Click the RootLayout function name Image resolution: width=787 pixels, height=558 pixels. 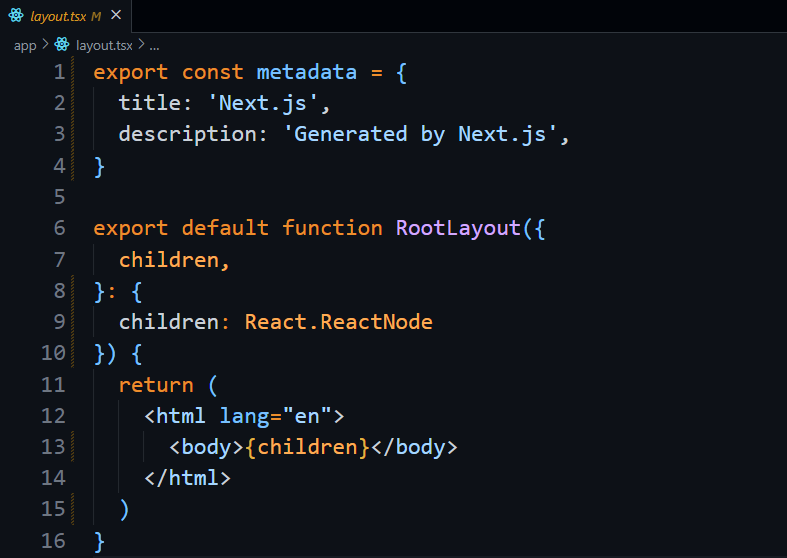pos(458,228)
